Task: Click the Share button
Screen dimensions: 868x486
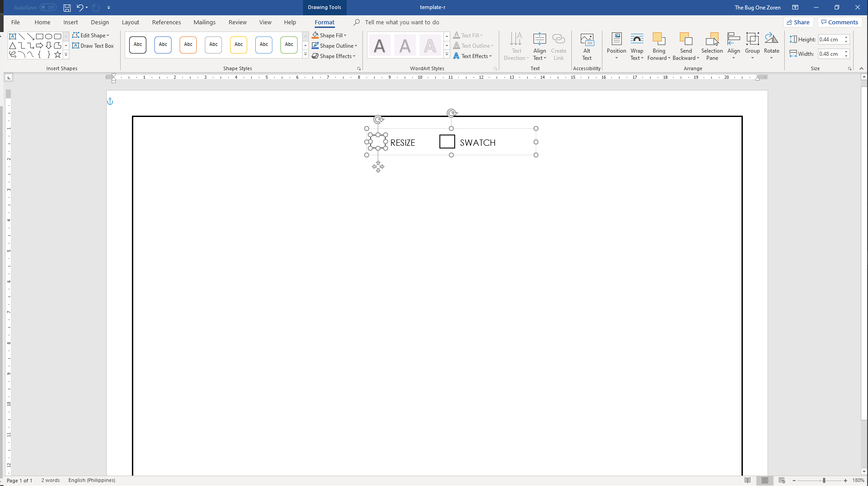Action: [x=798, y=22]
